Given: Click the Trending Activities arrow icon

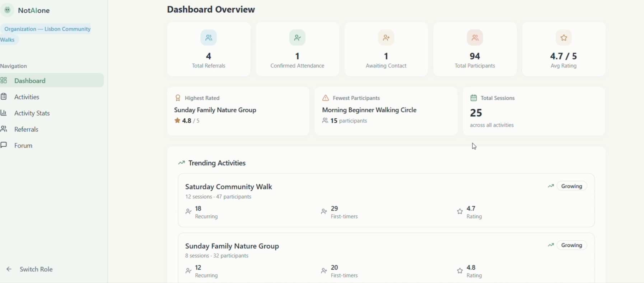Looking at the screenshot, I should pos(182,163).
